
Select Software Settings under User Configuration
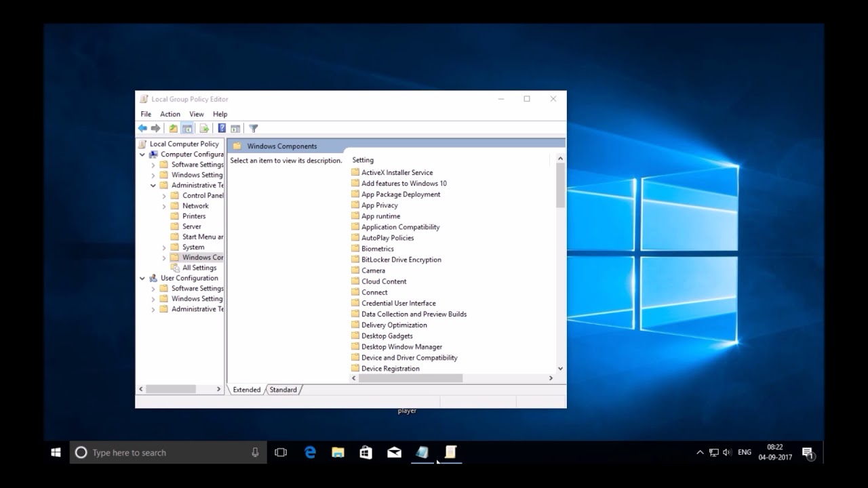pos(197,288)
